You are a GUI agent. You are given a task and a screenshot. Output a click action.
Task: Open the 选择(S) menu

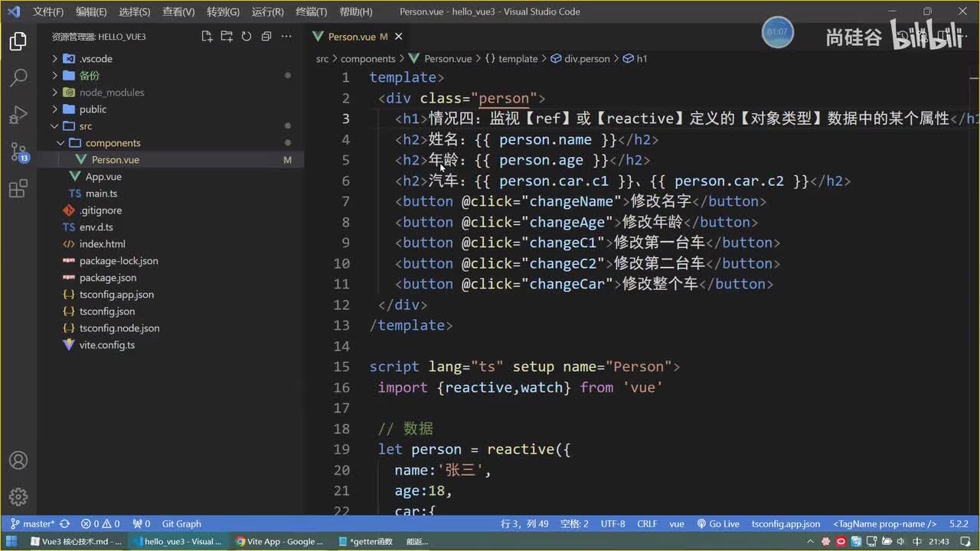[135, 12]
